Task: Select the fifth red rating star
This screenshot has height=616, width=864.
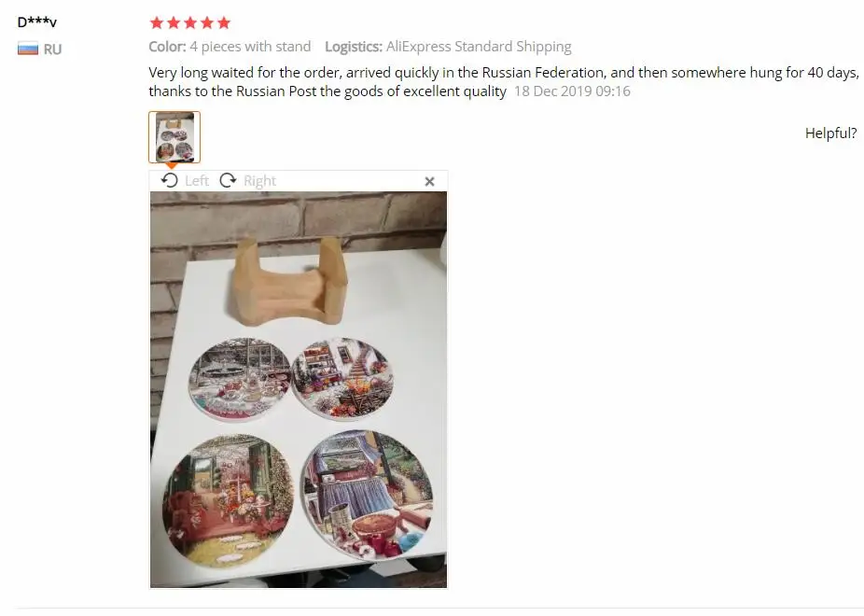Action: [x=224, y=22]
